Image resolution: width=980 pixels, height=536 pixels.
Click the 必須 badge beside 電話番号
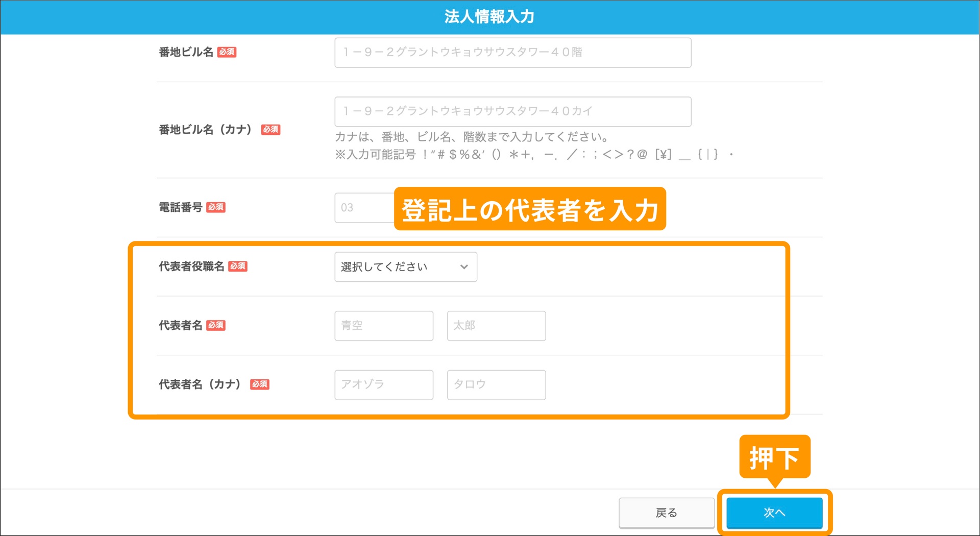216,207
